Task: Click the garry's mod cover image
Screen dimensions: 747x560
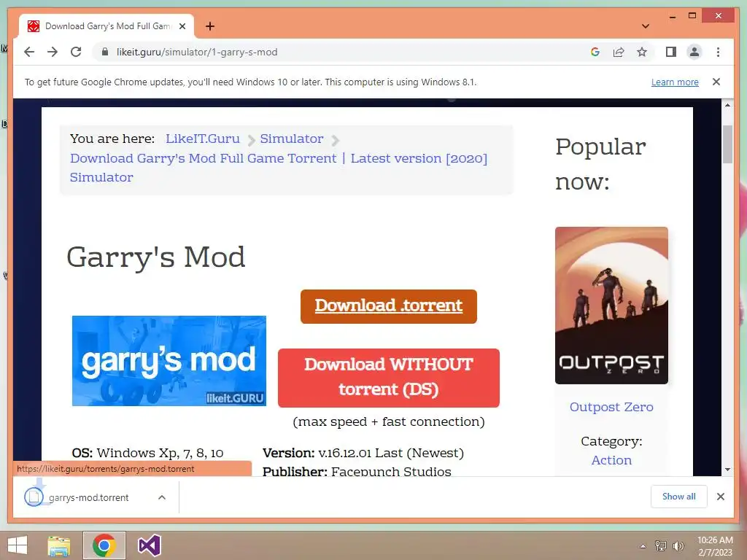Action: click(x=169, y=360)
